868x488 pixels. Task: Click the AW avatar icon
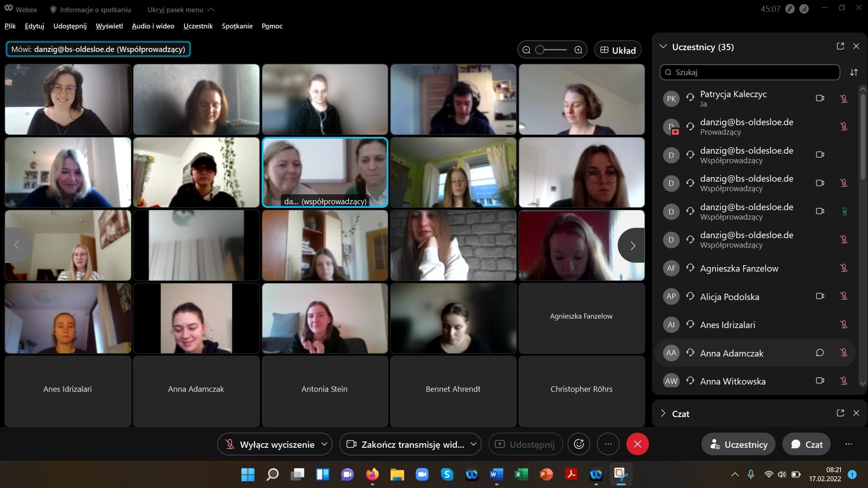[671, 381]
